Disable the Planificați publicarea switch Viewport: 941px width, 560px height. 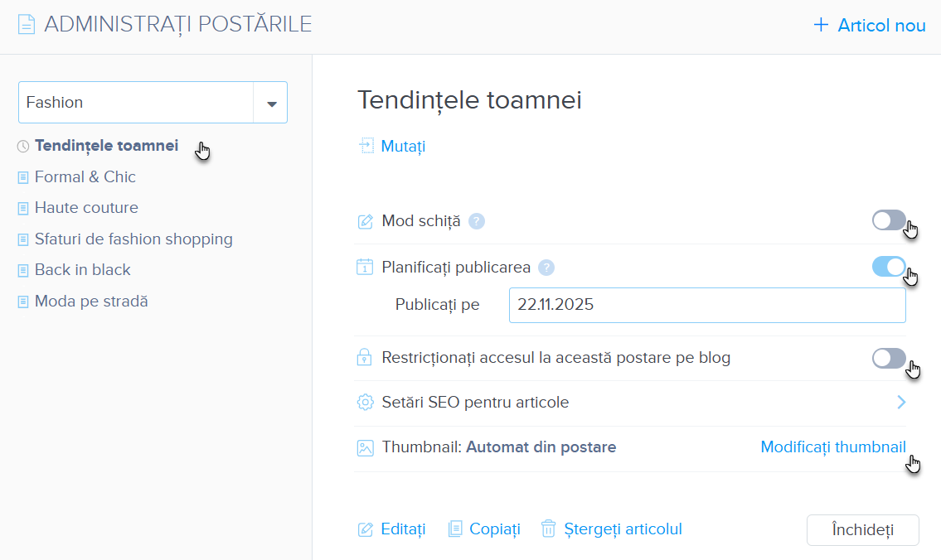(888, 267)
